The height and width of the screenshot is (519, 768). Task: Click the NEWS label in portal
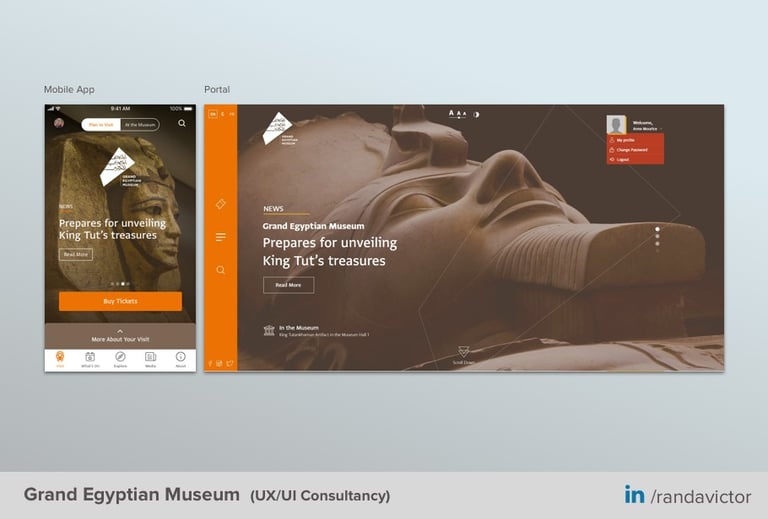(273, 209)
